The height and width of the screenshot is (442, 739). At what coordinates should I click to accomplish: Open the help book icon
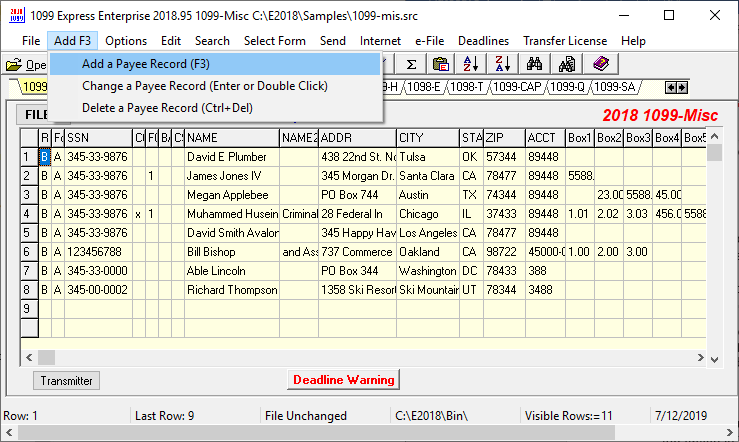point(601,64)
